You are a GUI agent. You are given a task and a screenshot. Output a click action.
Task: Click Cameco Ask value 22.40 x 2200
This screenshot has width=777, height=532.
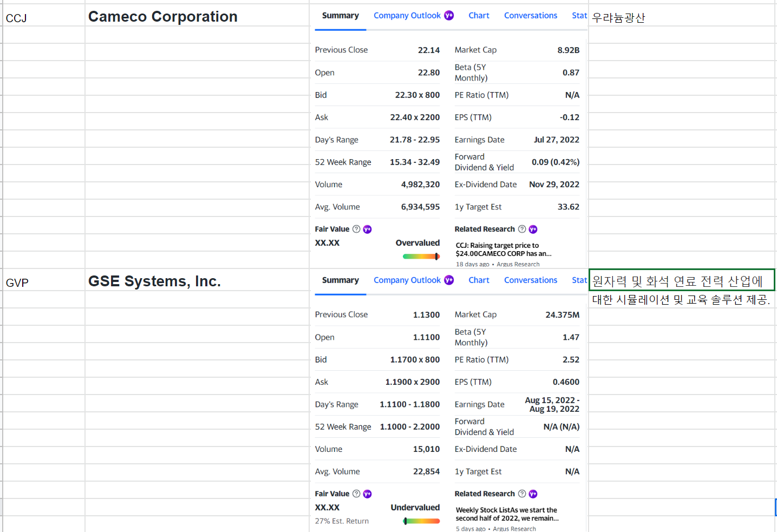415,117
